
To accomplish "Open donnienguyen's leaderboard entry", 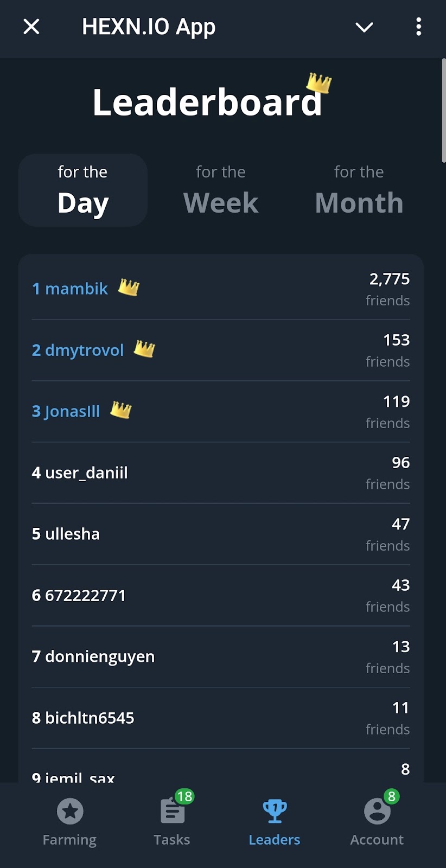I will pos(93,656).
